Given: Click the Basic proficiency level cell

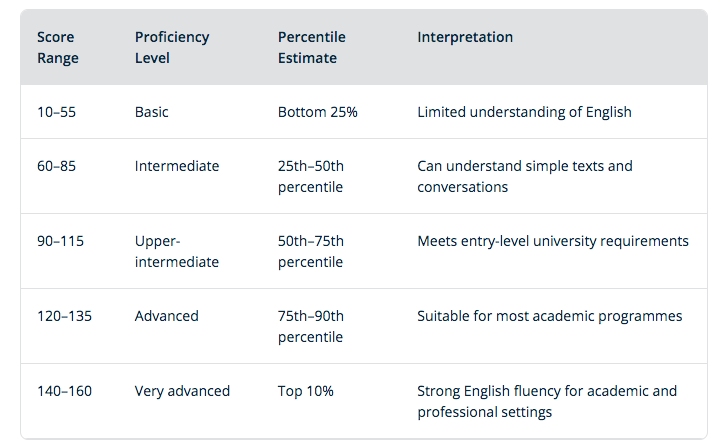Looking at the screenshot, I should pyautogui.click(x=152, y=112).
